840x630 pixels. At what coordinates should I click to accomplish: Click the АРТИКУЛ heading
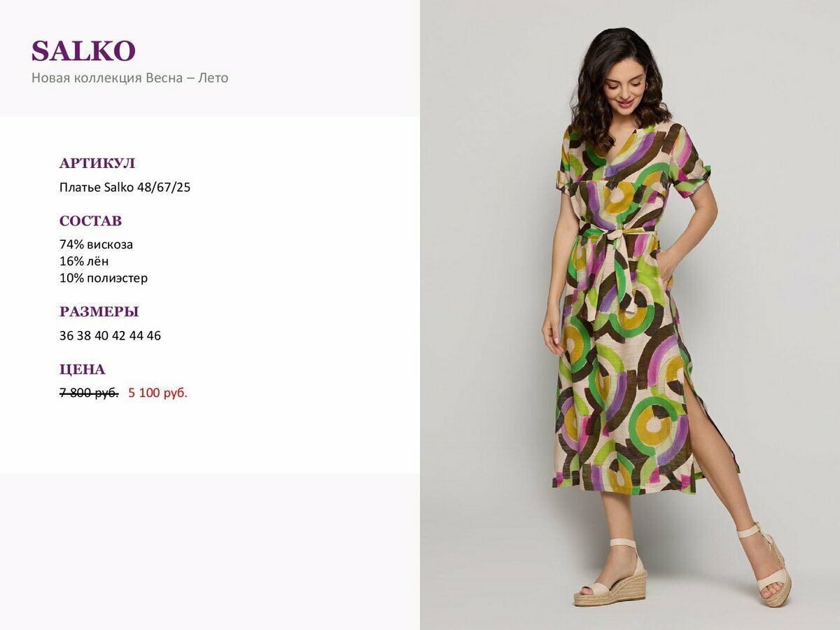pos(97,164)
